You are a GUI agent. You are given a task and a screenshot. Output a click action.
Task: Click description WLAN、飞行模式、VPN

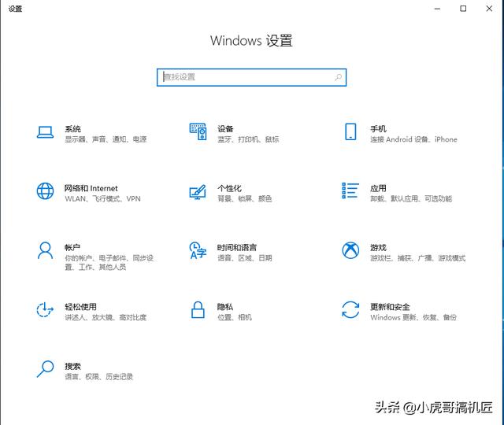(103, 198)
